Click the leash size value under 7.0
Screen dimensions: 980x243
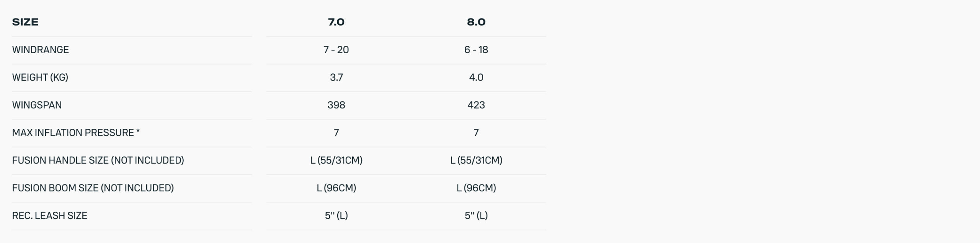(x=336, y=216)
